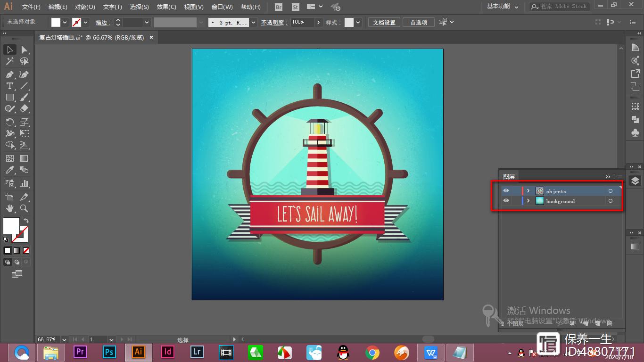The height and width of the screenshot is (362, 644).
Task: Select the Paintbrush tool
Action: [x=24, y=97]
